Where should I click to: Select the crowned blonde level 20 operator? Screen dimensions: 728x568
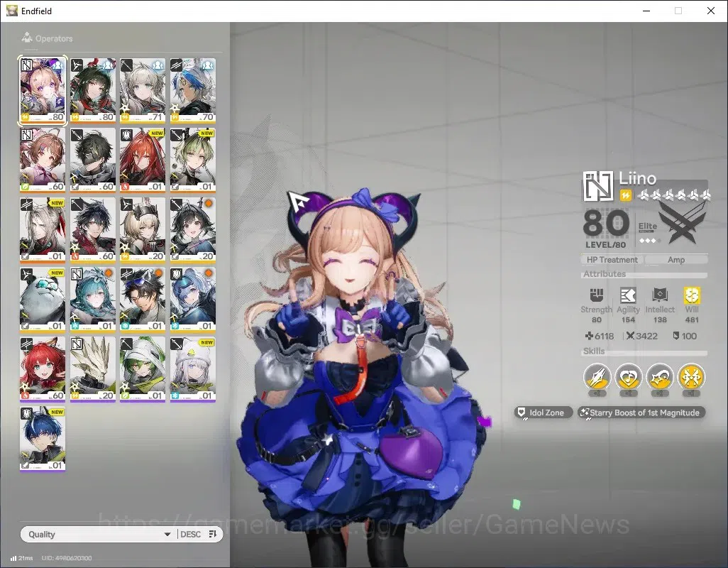pos(143,230)
